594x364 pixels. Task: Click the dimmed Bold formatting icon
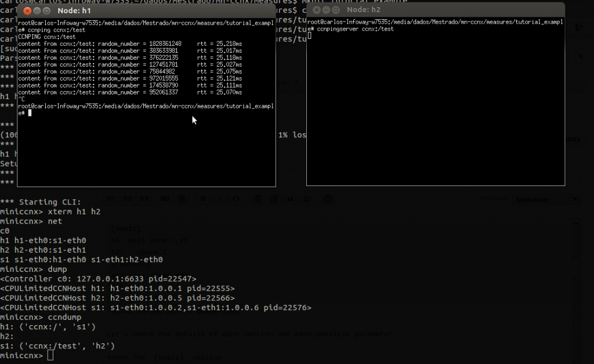pyautogui.click(x=203, y=199)
